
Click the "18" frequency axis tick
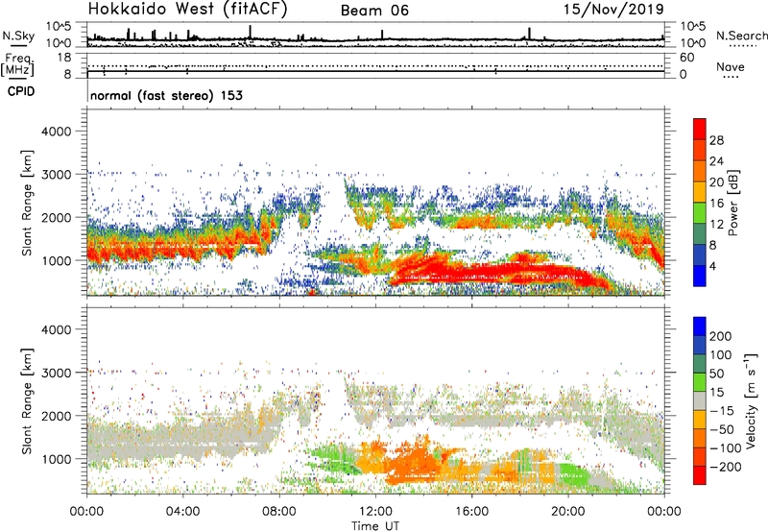tap(64, 58)
